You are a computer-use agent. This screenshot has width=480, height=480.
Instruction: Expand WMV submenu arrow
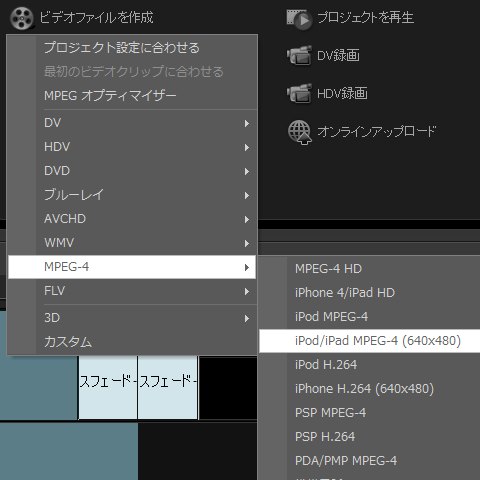247,243
